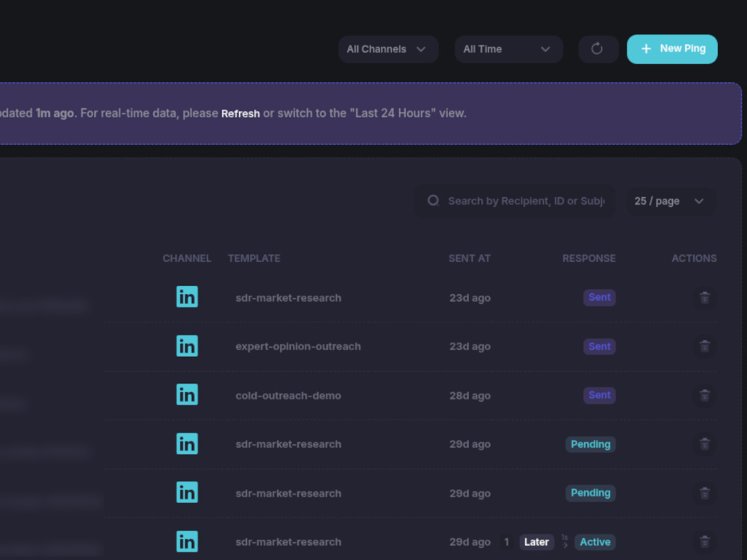Click the RESPONSE column header
The height and width of the screenshot is (560, 747).
coord(589,258)
